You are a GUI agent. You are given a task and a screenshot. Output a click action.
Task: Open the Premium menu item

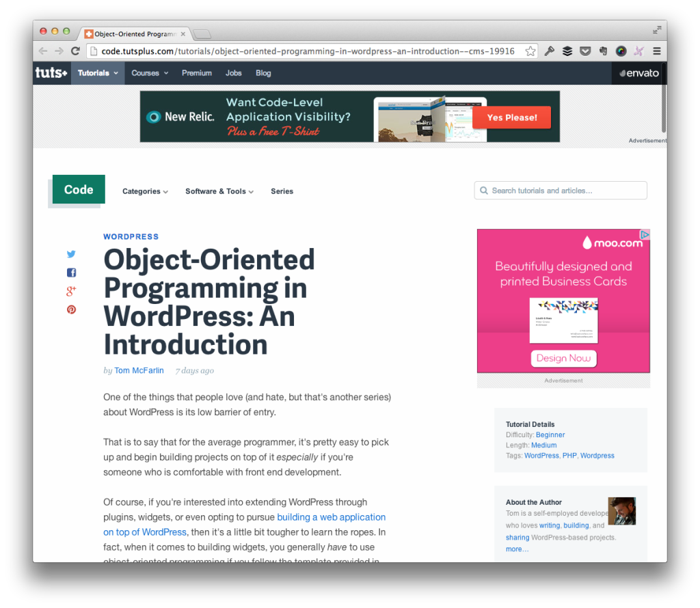pyautogui.click(x=196, y=73)
